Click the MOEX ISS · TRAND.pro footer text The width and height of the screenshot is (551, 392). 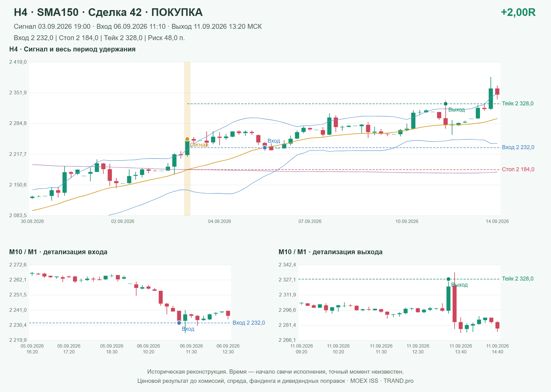382,381
